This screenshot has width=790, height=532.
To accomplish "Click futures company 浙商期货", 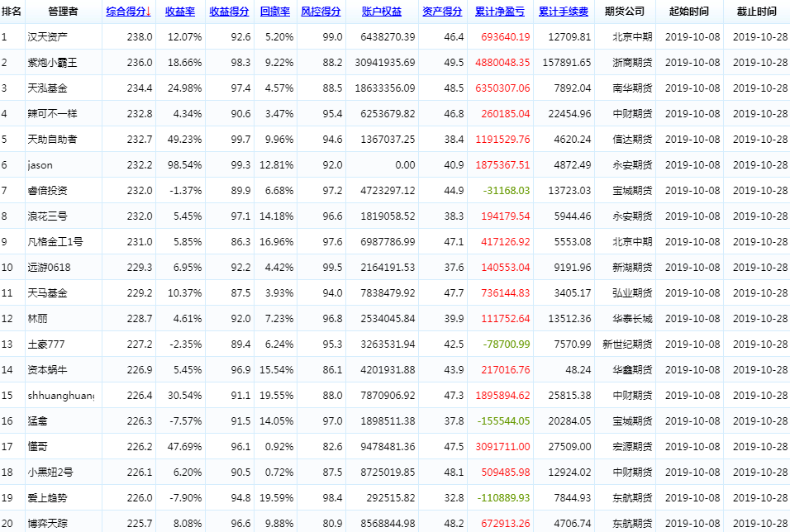I will tap(632, 63).
